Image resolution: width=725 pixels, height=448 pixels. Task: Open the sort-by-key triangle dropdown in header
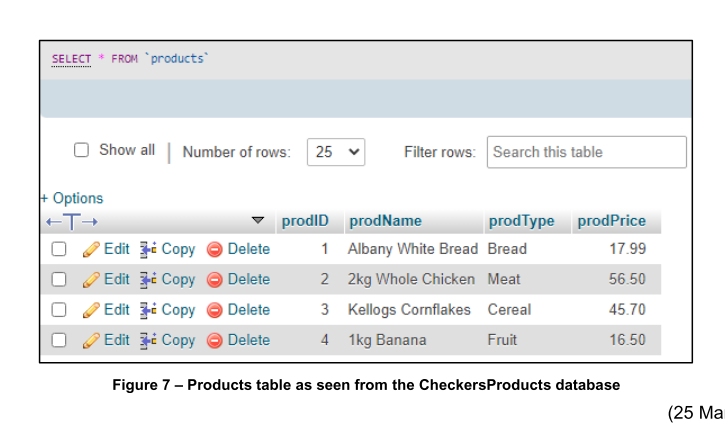[258, 221]
